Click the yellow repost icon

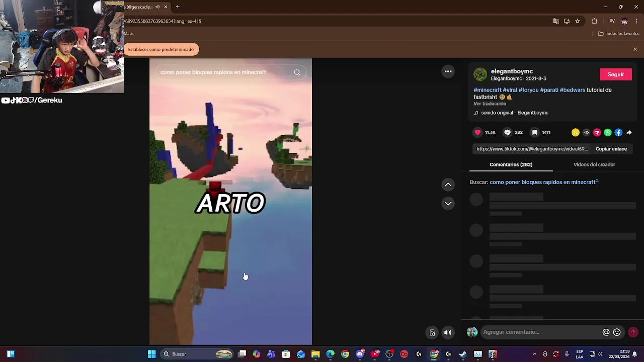(x=576, y=133)
